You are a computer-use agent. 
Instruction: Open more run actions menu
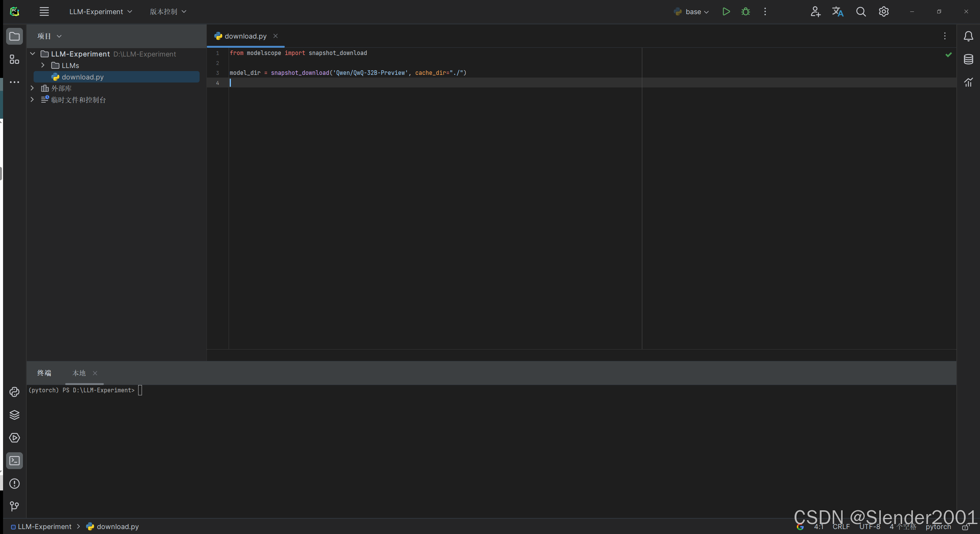coord(765,11)
